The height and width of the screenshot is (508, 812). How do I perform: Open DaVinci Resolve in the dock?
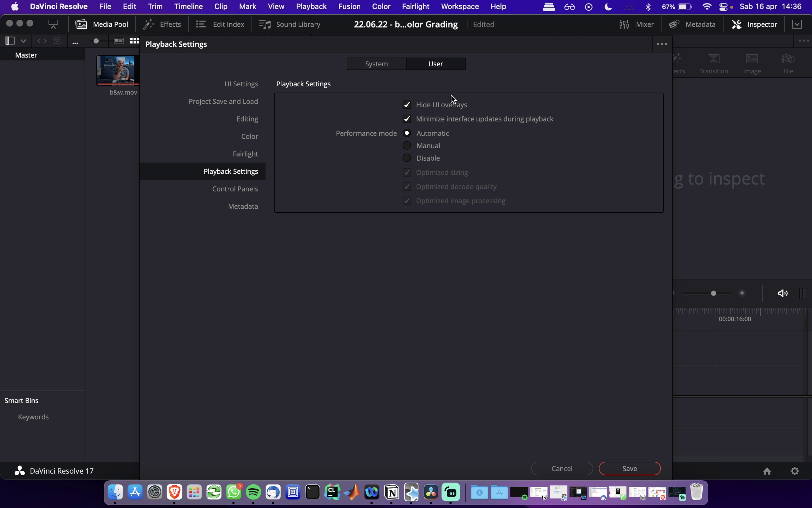[x=431, y=492]
